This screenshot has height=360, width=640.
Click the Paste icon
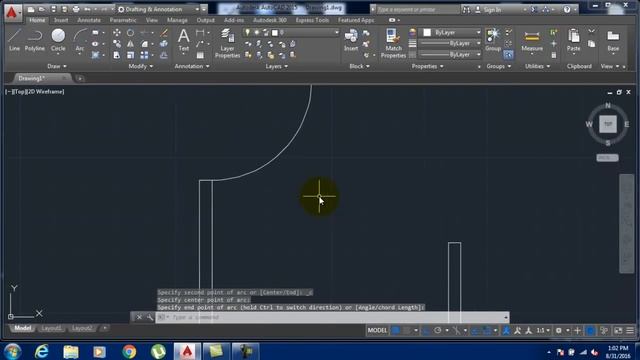click(x=573, y=40)
